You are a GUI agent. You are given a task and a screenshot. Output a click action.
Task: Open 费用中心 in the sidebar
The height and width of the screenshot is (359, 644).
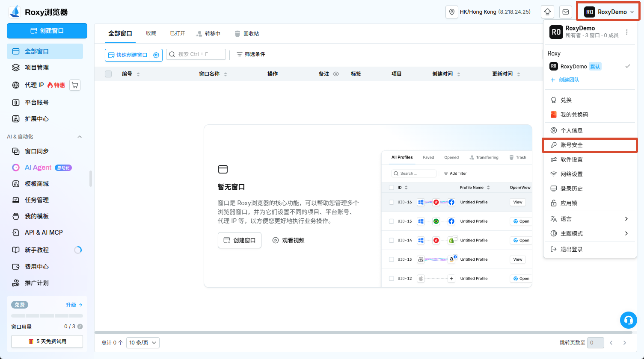click(x=45, y=267)
